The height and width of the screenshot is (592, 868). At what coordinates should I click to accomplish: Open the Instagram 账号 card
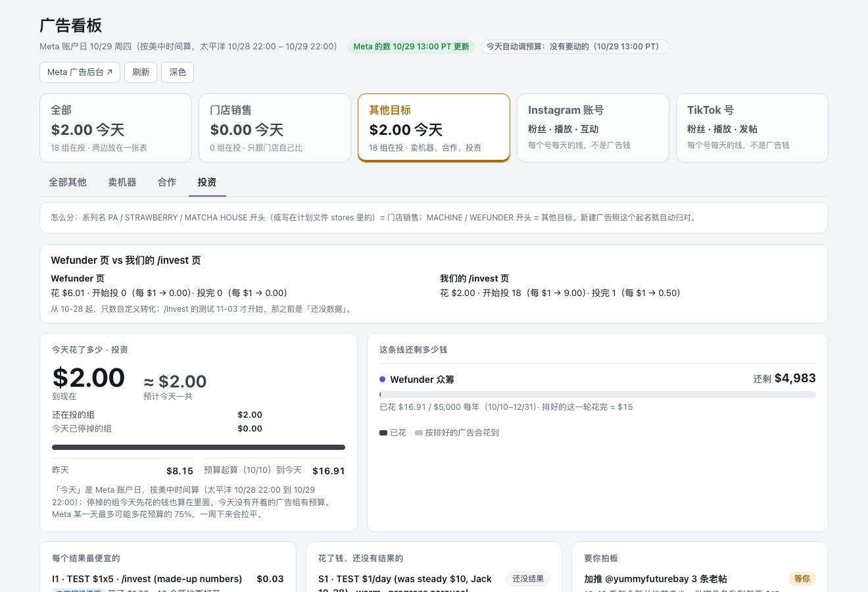(x=593, y=128)
